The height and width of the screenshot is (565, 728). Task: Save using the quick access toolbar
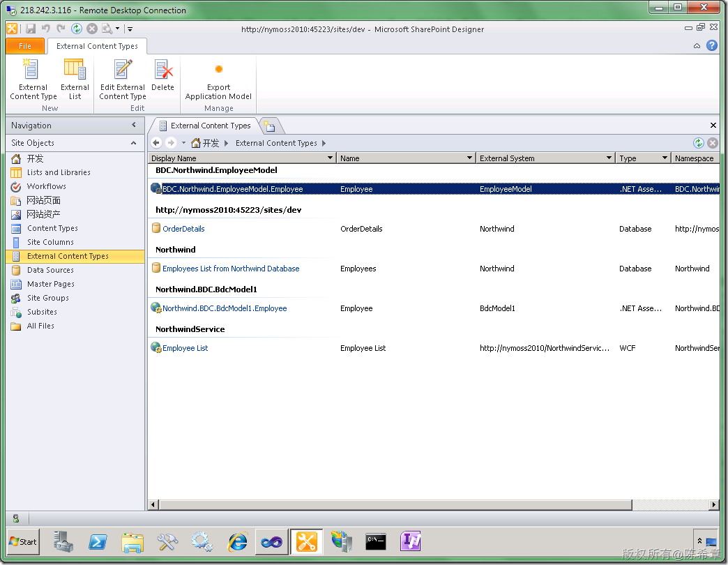point(31,29)
